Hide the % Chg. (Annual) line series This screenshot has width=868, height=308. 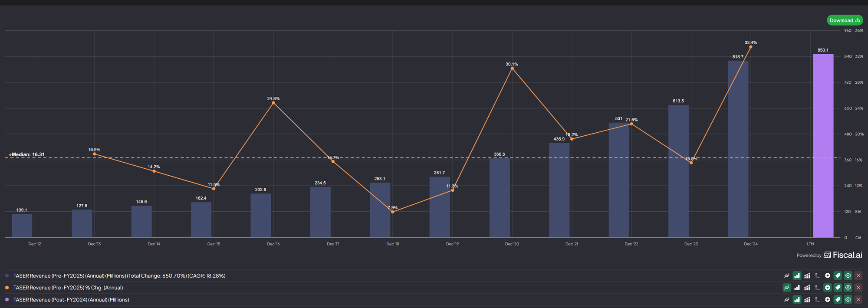pos(848,288)
